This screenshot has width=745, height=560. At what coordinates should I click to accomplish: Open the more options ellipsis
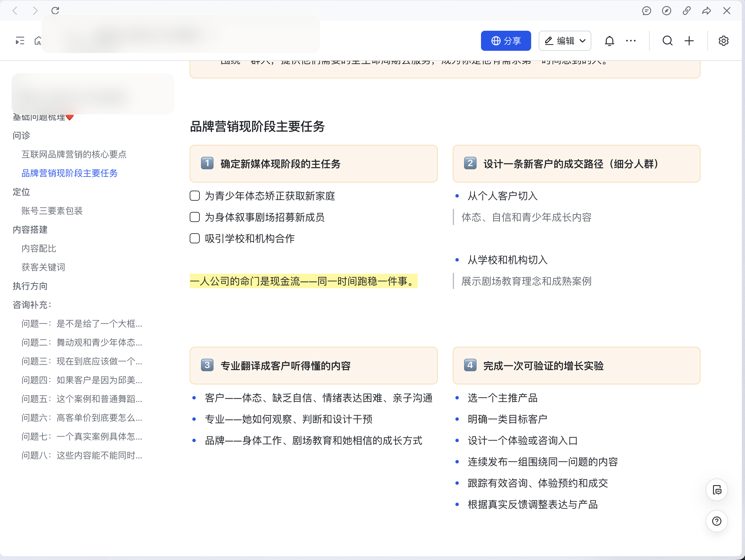[631, 41]
